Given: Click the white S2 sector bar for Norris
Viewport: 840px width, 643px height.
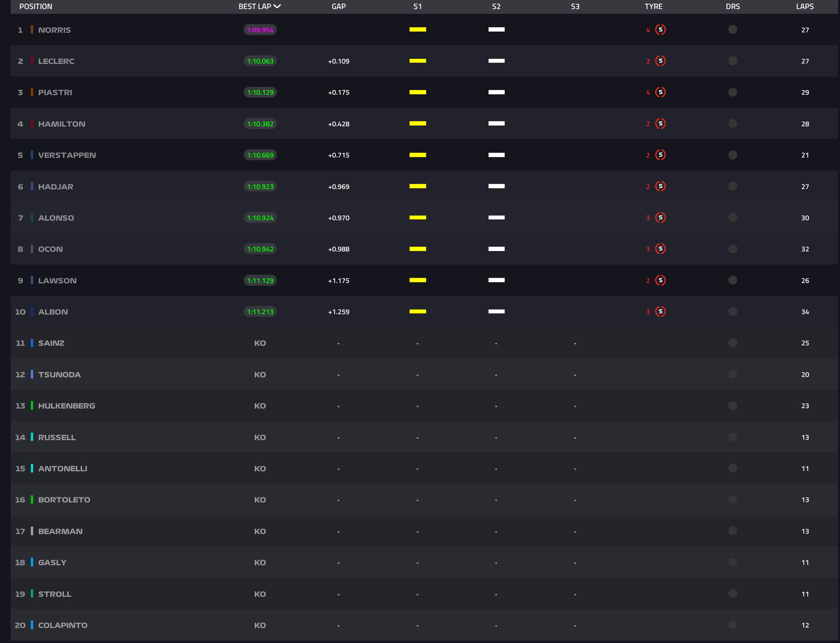Looking at the screenshot, I should pos(497,29).
